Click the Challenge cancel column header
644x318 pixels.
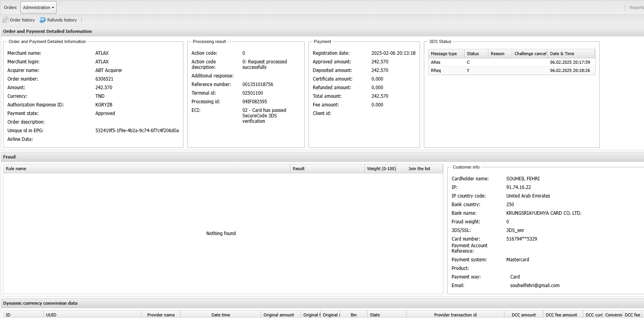530,54
